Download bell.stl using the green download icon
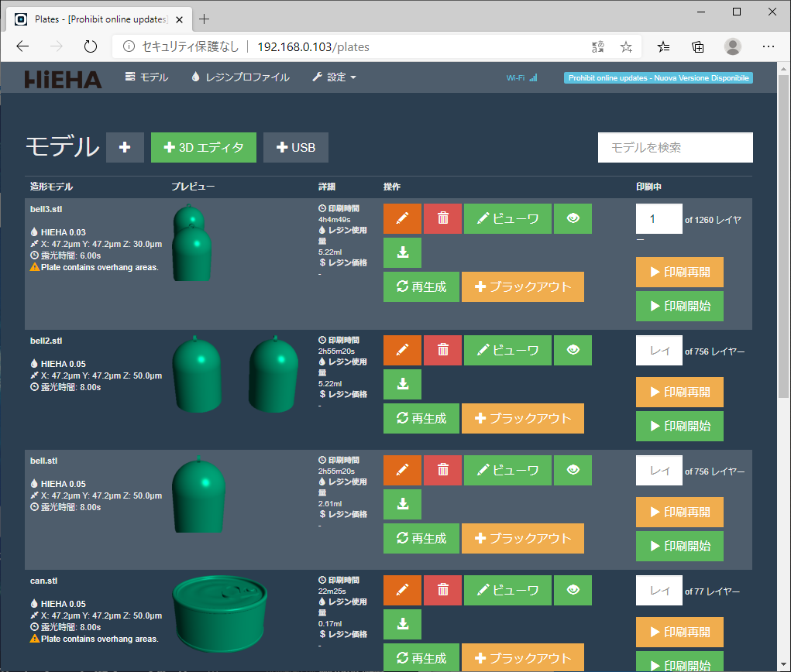791x672 pixels. click(x=402, y=504)
